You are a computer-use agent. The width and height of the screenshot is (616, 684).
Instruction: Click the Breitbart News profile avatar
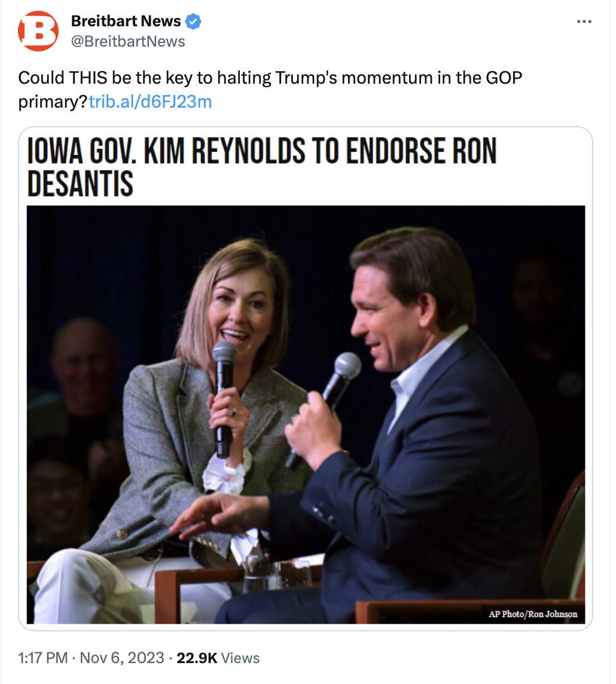point(38,31)
